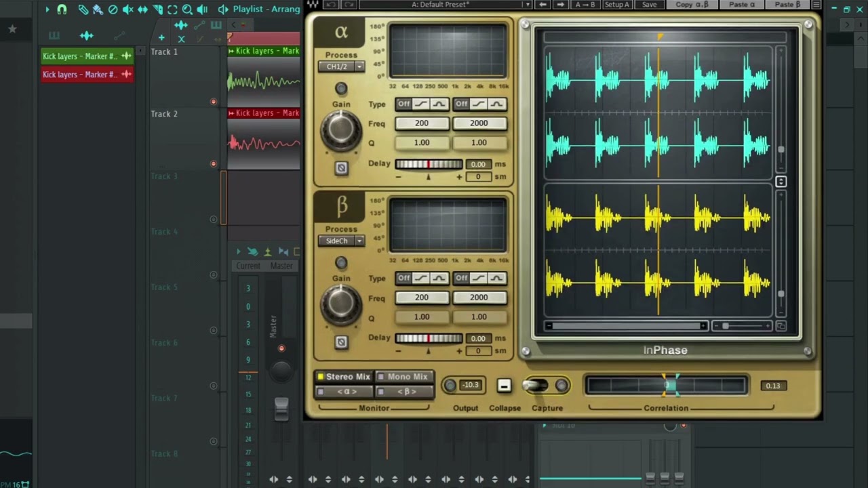Monitor the <β> channel
This screenshot has width=868, height=488.
tap(404, 392)
